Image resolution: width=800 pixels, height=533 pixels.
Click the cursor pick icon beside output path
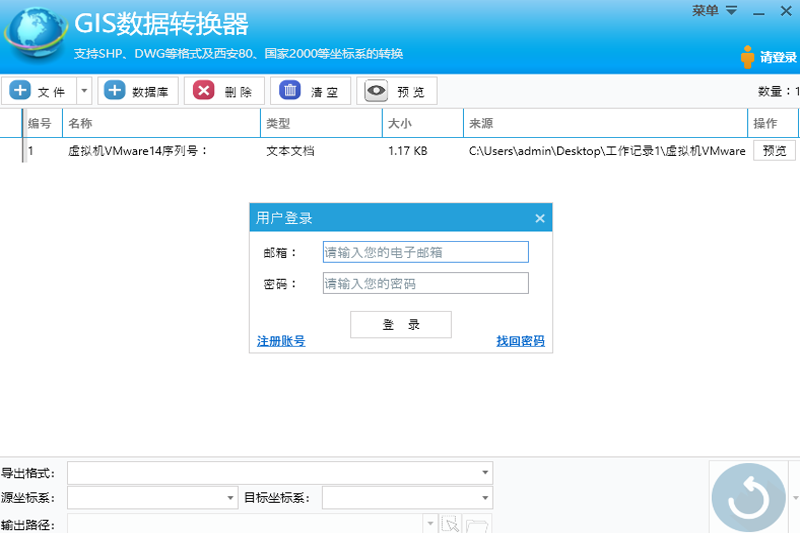coord(451,524)
